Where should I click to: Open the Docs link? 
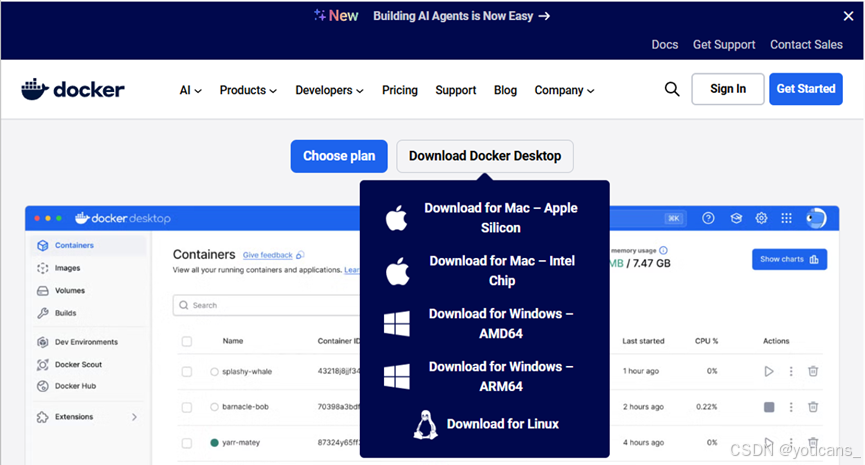tap(665, 45)
